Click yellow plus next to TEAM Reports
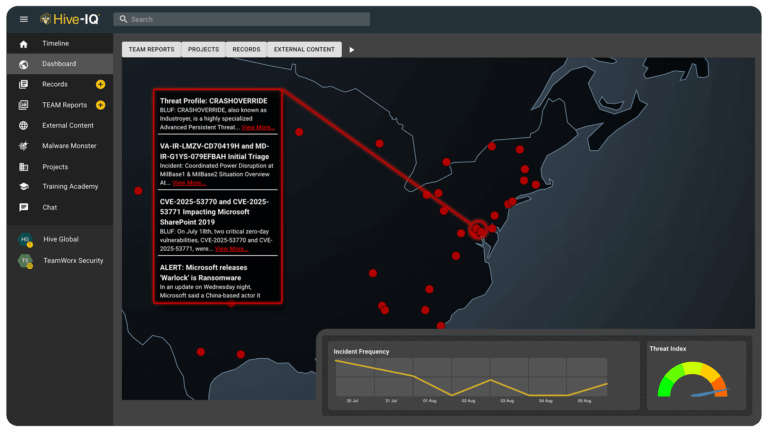The image size is (768, 432). point(100,105)
